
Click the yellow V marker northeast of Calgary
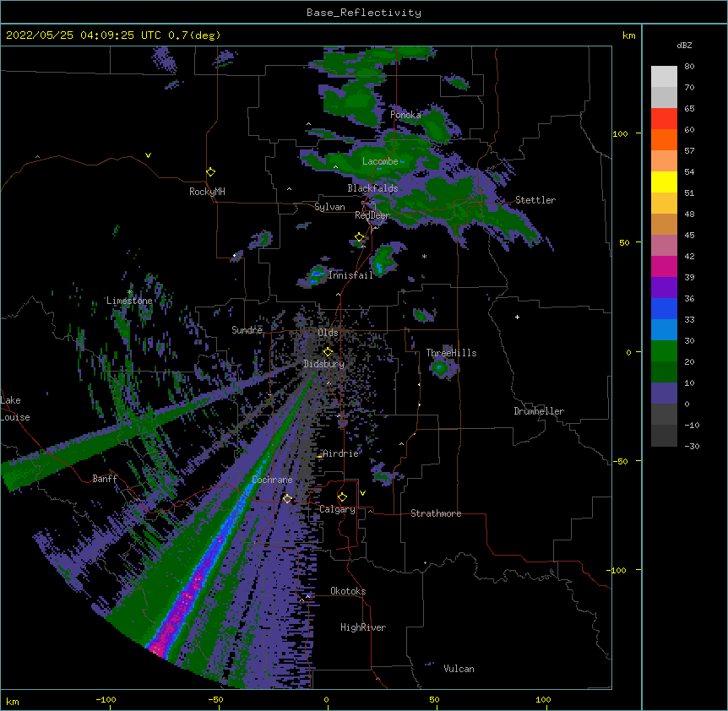[362, 493]
